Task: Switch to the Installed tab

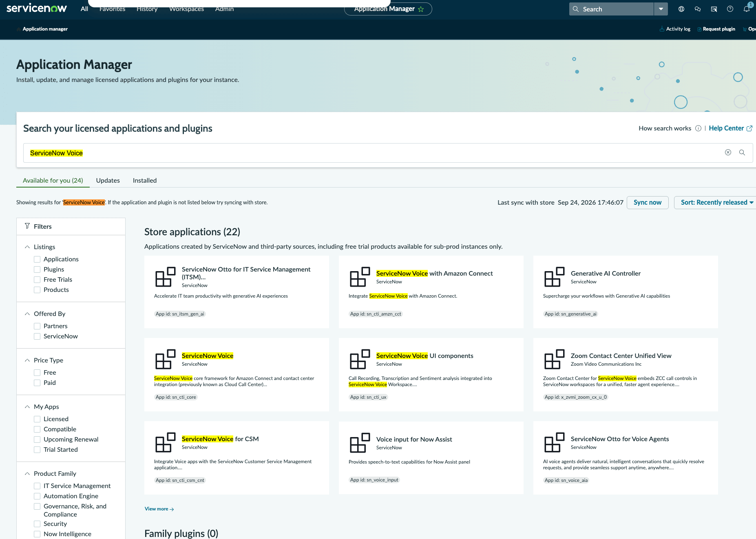Action: [x=145, y=181]
